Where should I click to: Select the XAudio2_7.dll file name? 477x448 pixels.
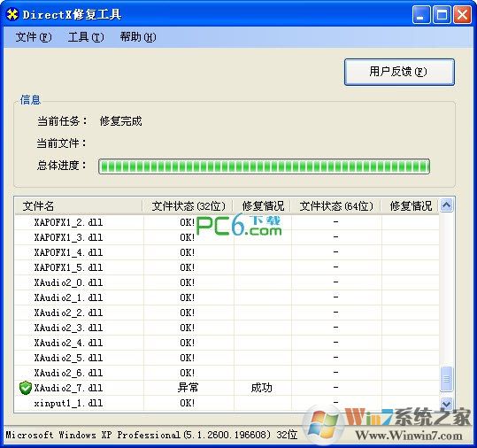[68, 388]
